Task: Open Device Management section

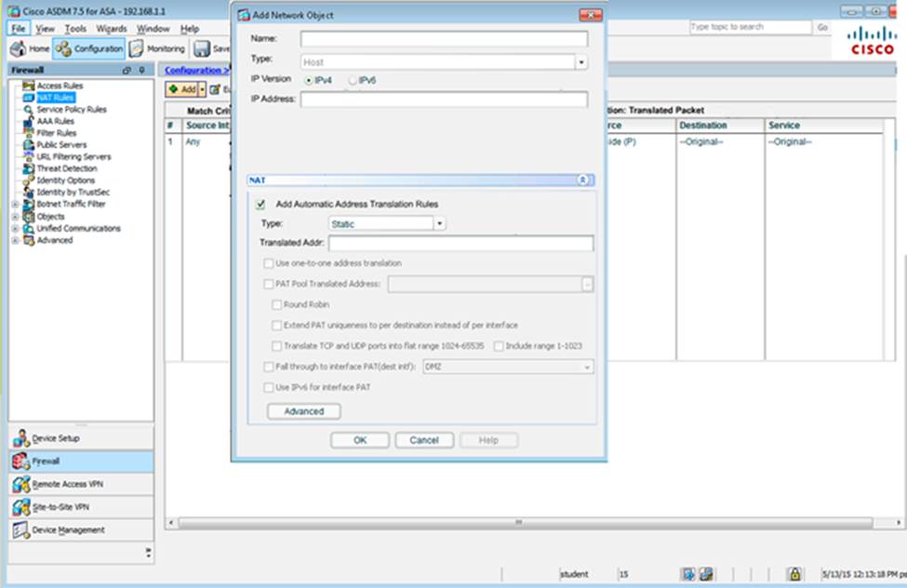Action: pos(68,530)
